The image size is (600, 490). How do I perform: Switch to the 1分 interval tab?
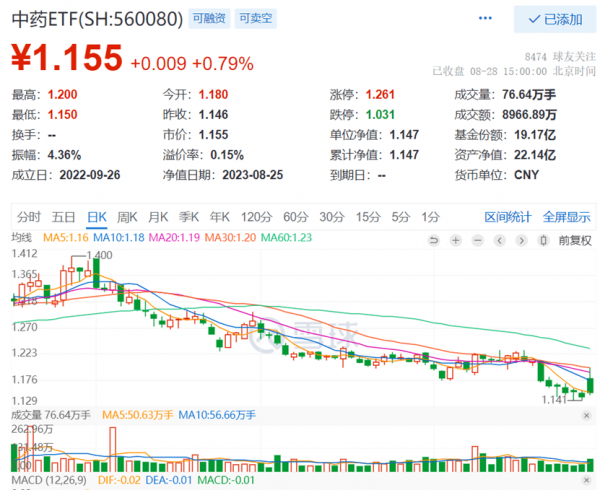[430, 217]
